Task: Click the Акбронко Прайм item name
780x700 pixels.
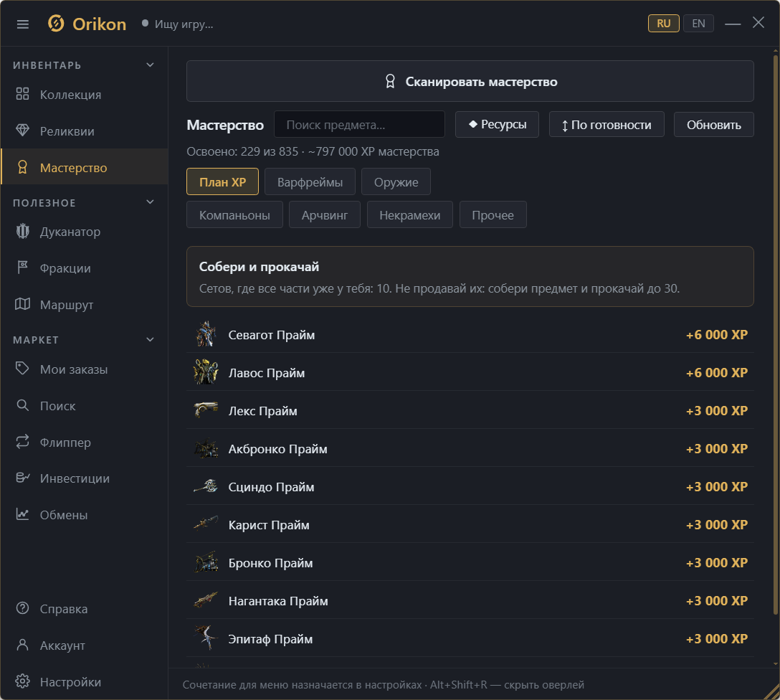Action: point(277,449)
